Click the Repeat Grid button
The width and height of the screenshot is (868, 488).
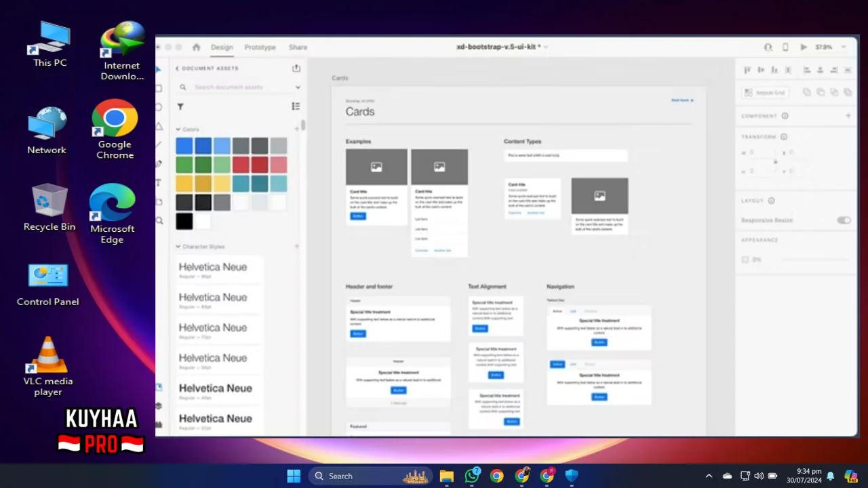pyautogui.click(x=766, y=93)
